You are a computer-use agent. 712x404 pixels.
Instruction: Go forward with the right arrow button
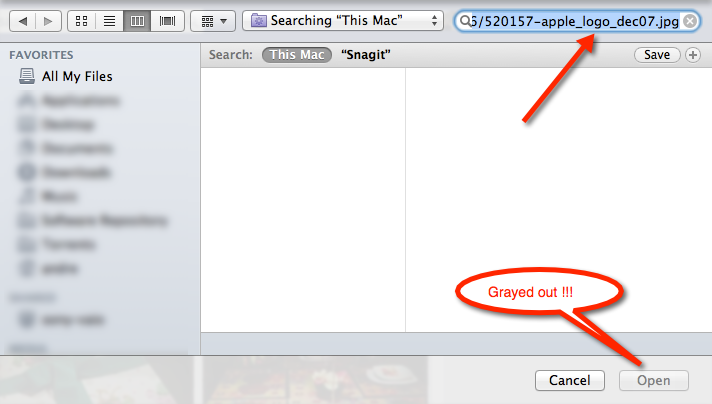48,21
